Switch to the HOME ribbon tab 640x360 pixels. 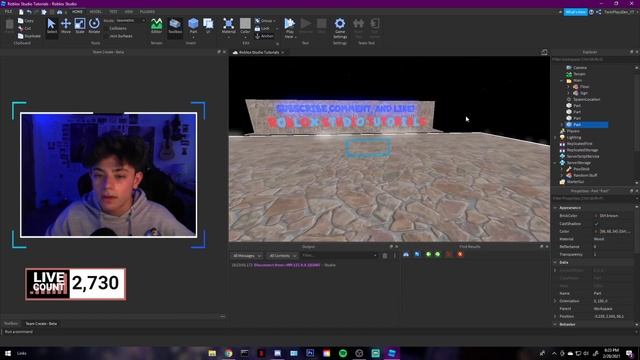pyautogui.click(x=77, y=12)
